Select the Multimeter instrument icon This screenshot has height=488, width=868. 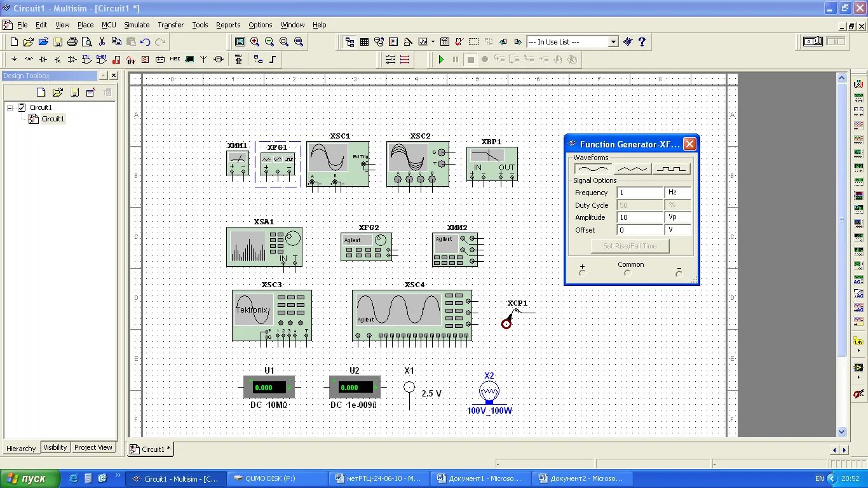(x=858, y=85)
